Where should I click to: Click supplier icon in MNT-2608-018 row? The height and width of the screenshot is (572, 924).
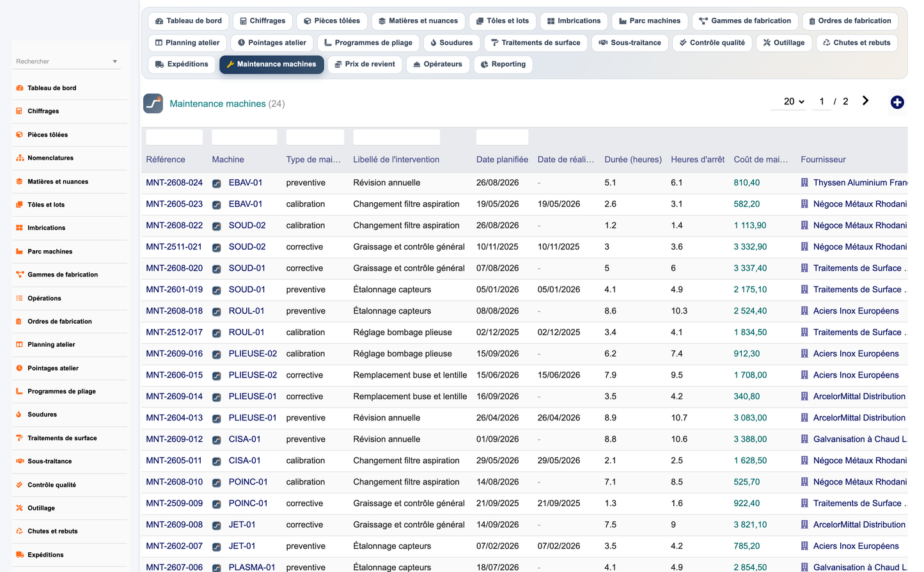(x=804, y=311)
